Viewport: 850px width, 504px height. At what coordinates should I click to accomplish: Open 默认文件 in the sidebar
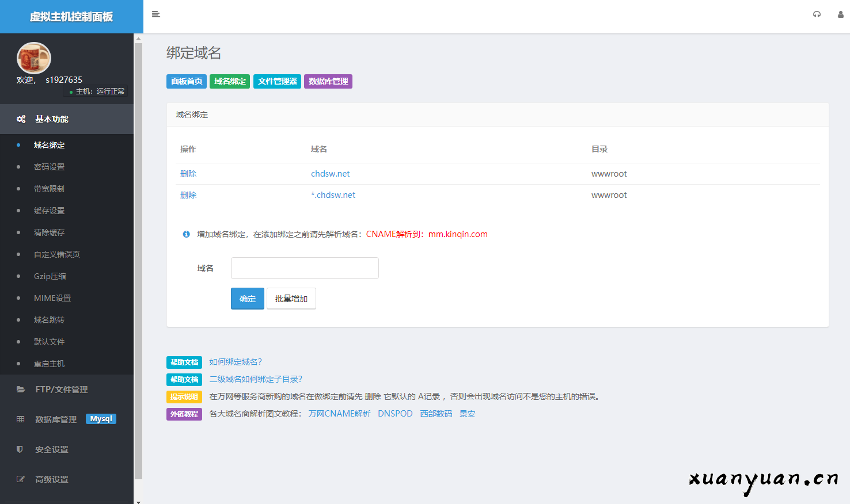[50, 342]
